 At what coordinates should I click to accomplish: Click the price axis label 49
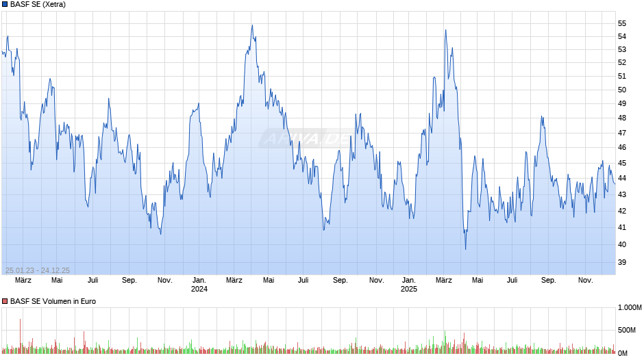(622, 103)
